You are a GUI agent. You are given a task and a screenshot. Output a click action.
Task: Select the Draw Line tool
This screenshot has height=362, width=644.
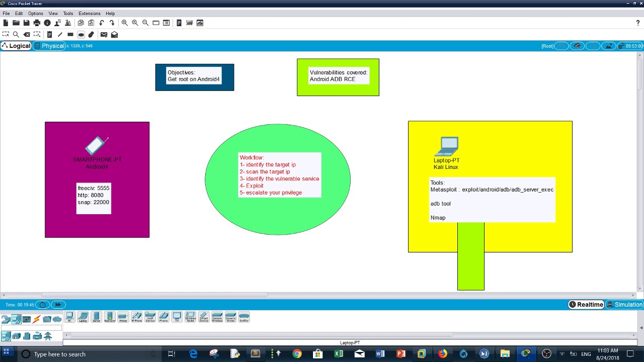tap(60, 34)
